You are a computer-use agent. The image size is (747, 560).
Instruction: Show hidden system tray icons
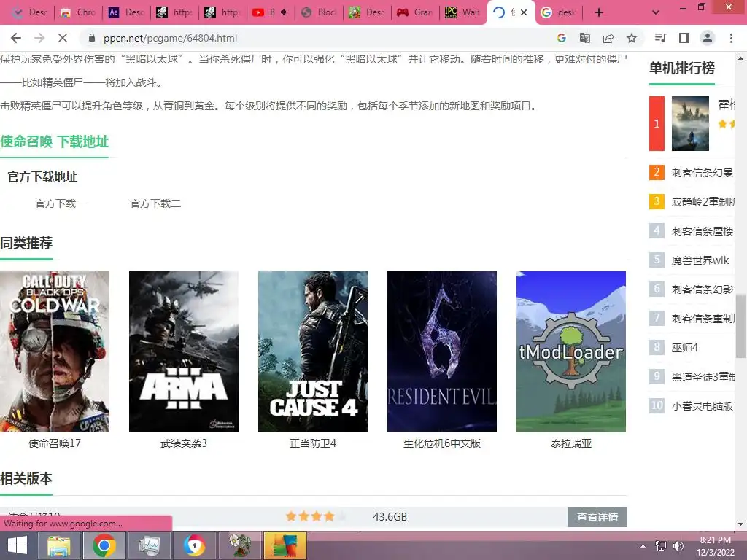click(x=643, y=546)
